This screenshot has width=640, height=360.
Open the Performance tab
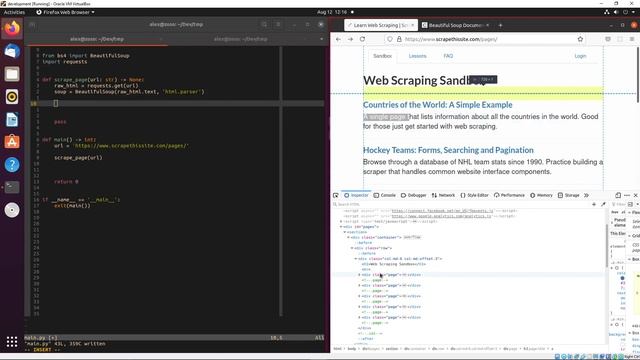(x=509, y=196)
